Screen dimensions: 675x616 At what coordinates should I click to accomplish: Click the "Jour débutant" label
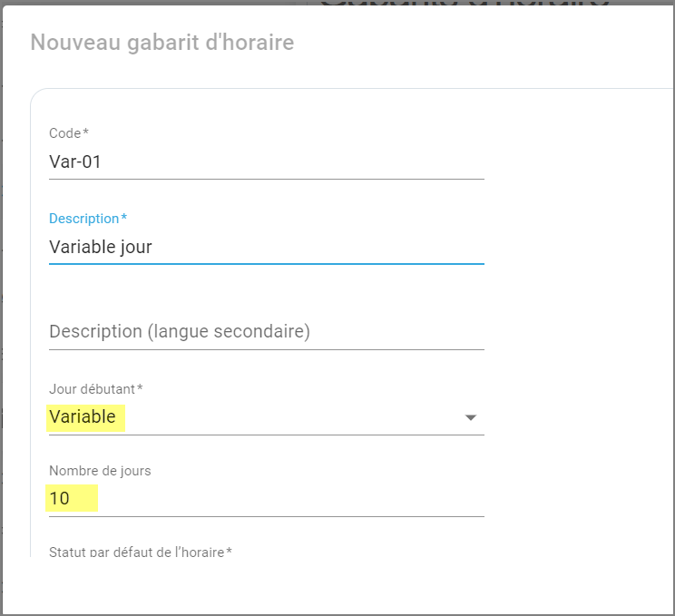(92, 389)
